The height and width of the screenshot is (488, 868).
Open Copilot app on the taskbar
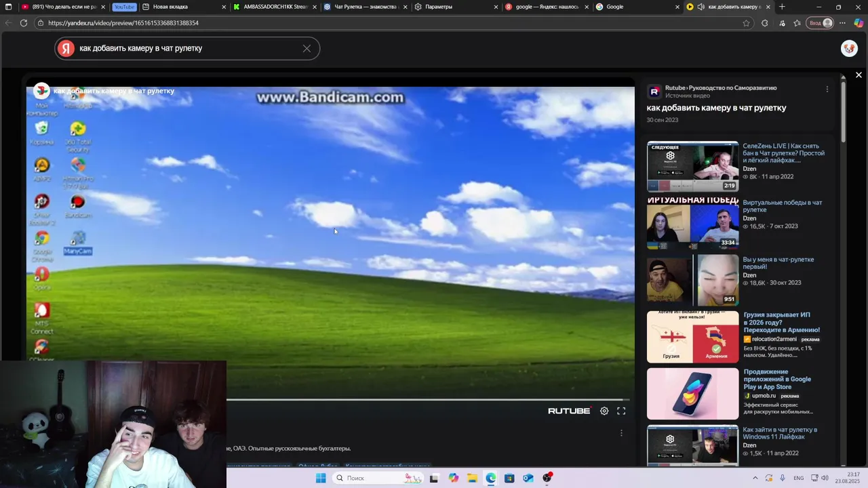pos(453,478)
